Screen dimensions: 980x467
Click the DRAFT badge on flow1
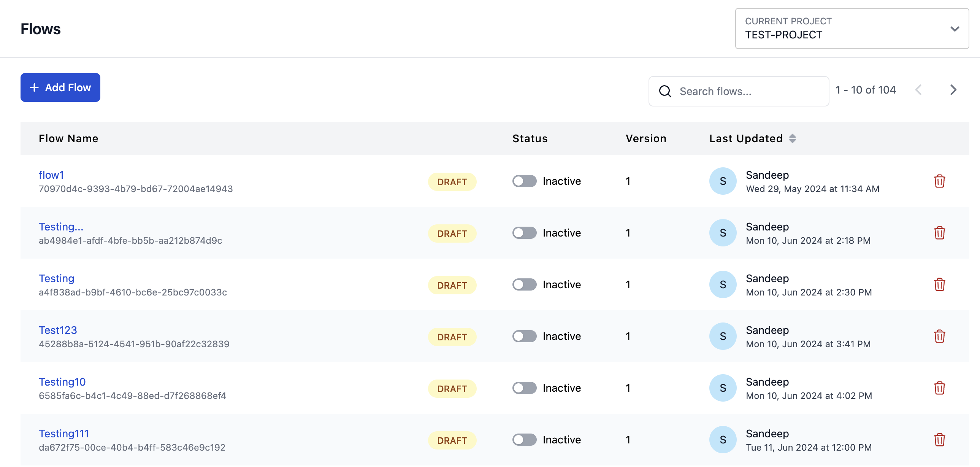tap(452, 181)
